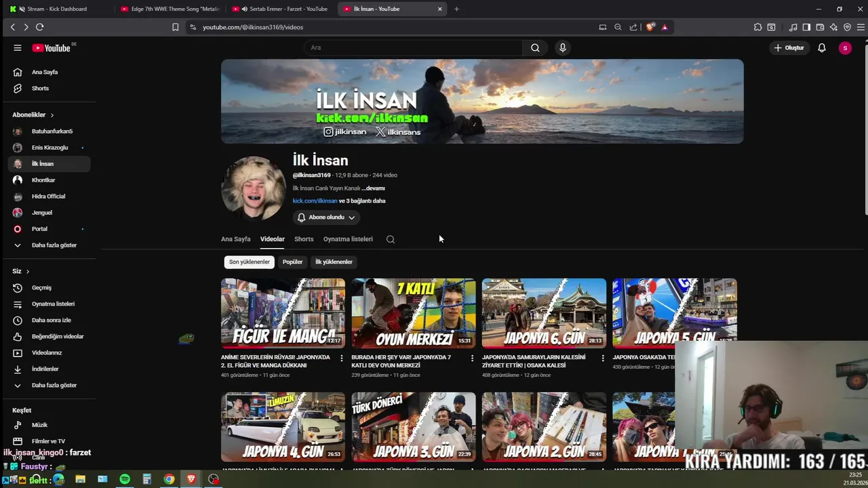Start voice search with the microphone icon

click(x=562, y=47)
